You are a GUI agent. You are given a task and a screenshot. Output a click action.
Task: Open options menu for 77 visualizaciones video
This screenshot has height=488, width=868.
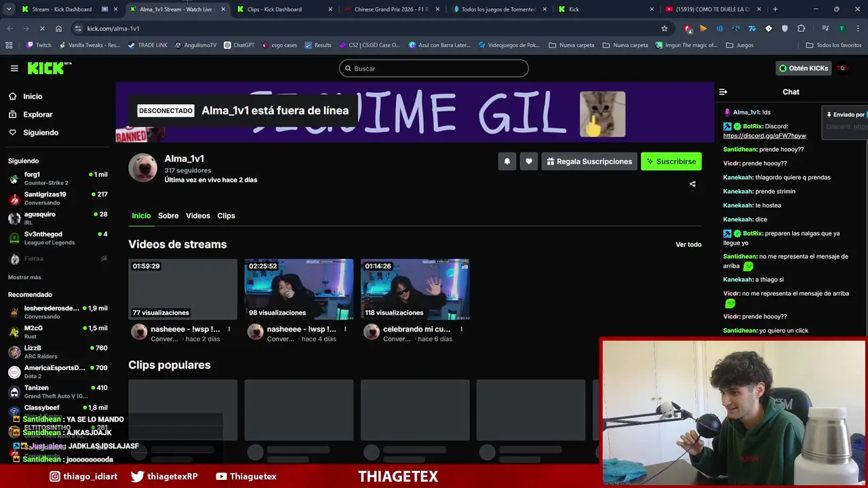(229, 329)
